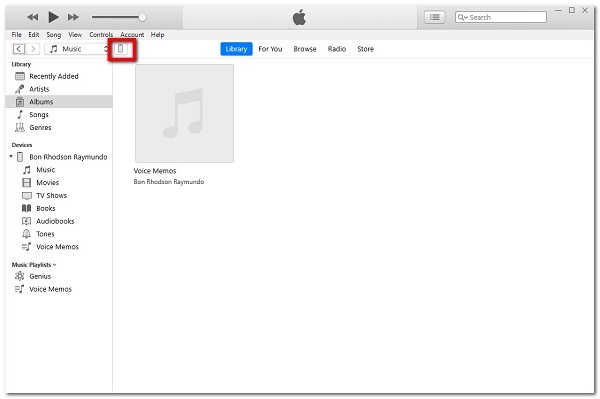Click the device Music note icon
Image resolution: width=600 pixels, height=399 pixels.
coord(27,170)
